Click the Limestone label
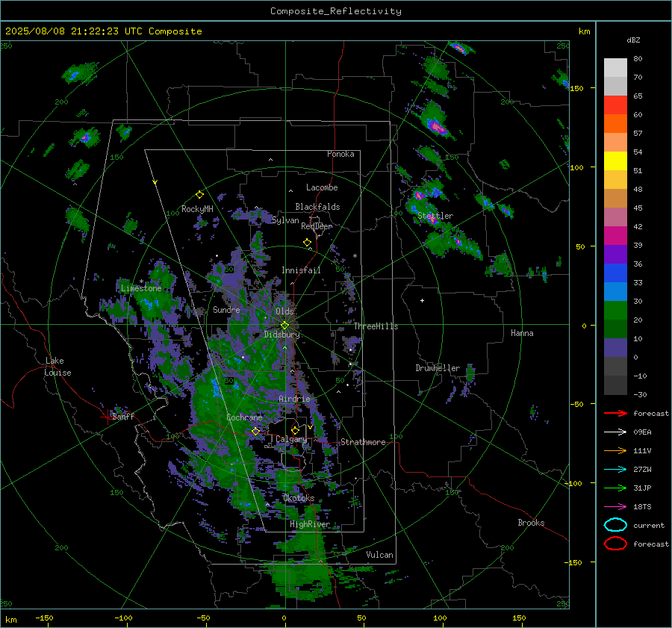The height and width of the screenshot is (628, 672). (141, 288)
